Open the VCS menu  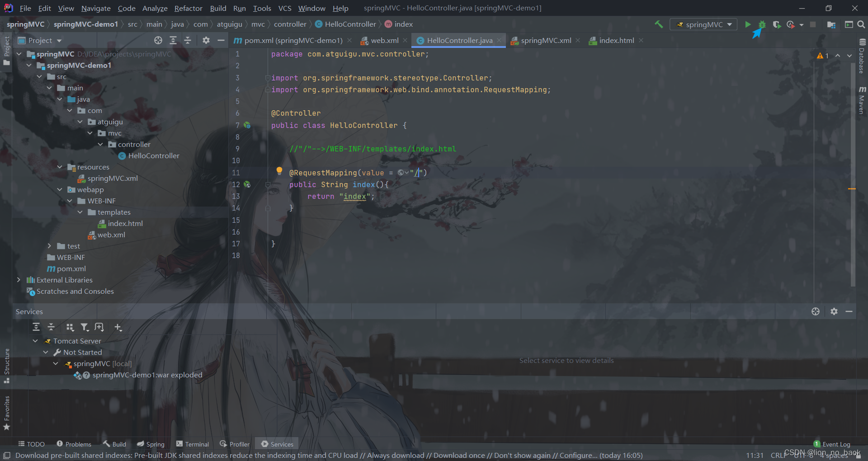point(285,8)
